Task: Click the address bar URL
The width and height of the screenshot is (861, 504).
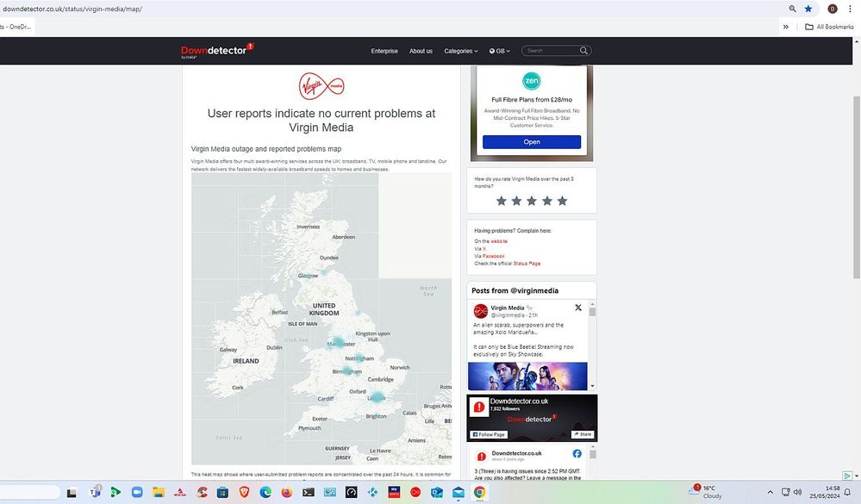Action: [x=72, y=9]
